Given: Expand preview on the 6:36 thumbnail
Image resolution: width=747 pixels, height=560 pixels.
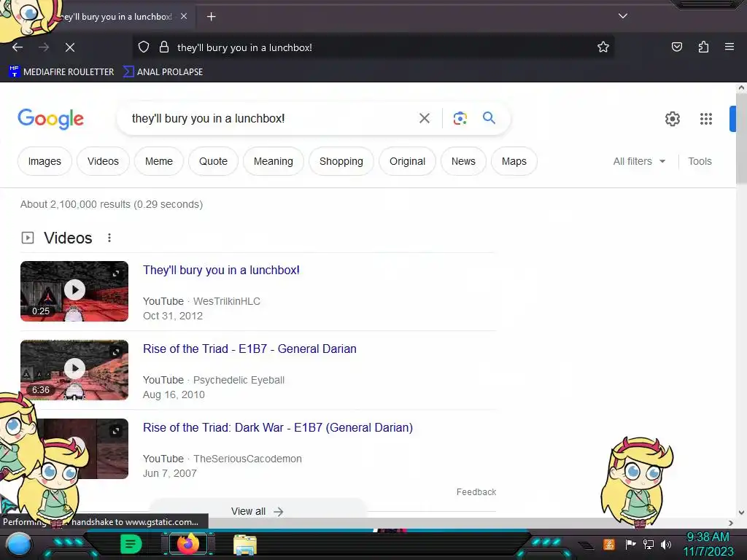Looking at the screenshot, I should click(116, 352).
